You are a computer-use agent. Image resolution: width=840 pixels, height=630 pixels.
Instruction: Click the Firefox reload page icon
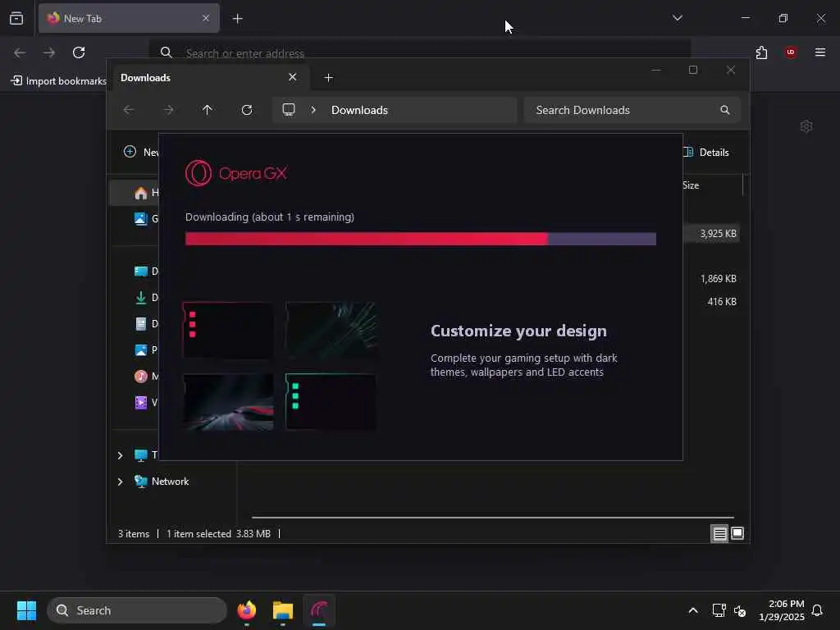click(79, 52)
